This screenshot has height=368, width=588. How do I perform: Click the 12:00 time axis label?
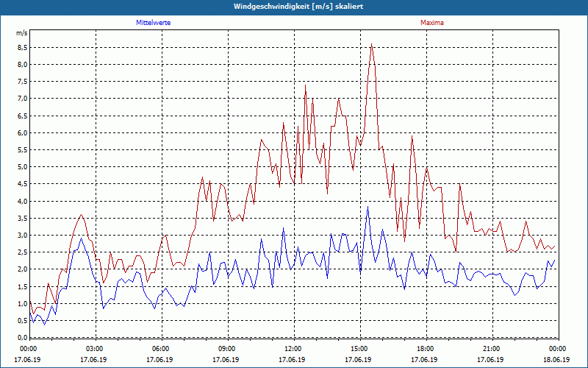292,349
